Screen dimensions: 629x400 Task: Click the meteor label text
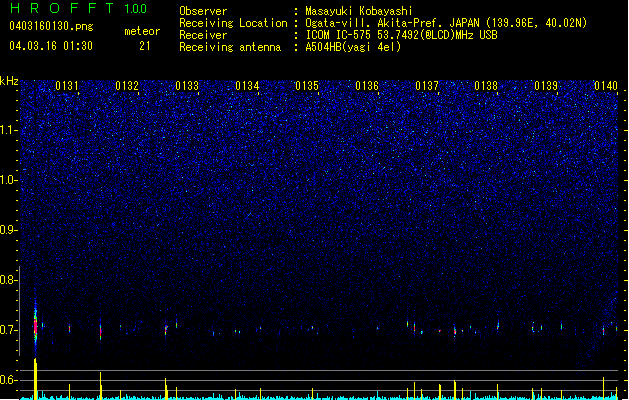point(142,31)
